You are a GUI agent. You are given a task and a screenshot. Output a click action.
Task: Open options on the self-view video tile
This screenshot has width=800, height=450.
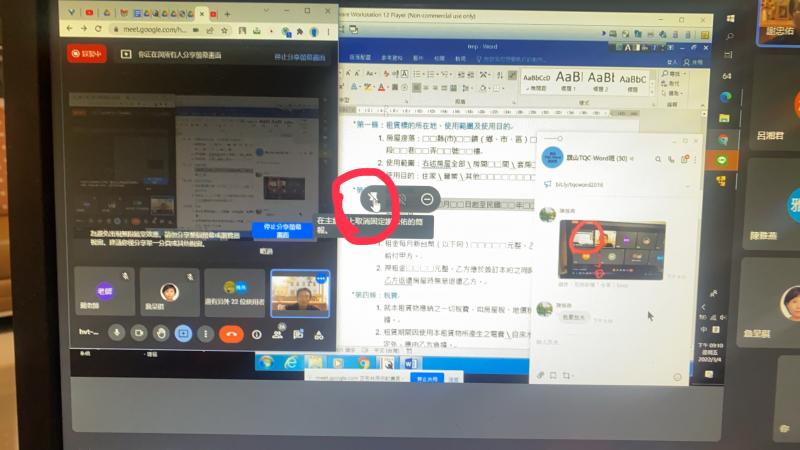pos(321,278)
